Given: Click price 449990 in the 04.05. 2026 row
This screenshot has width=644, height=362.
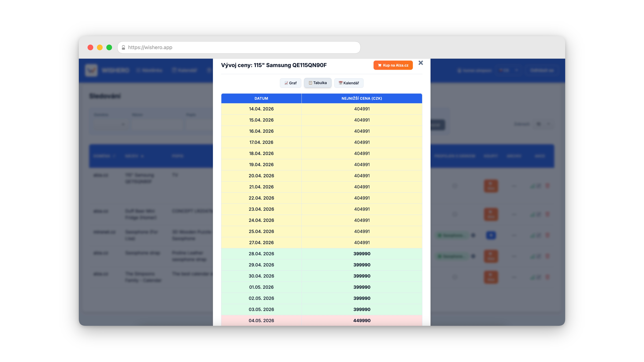Looking at the screenshot, I should [362, 321].
